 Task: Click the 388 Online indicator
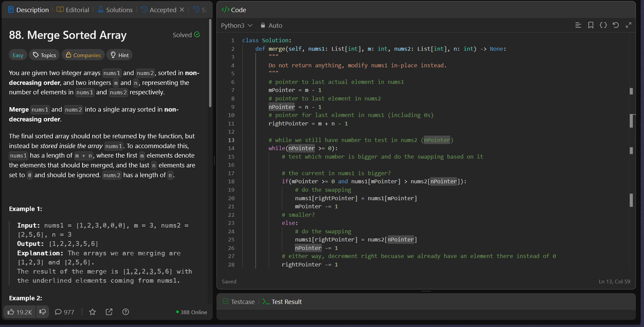click(x=192, y=312)
